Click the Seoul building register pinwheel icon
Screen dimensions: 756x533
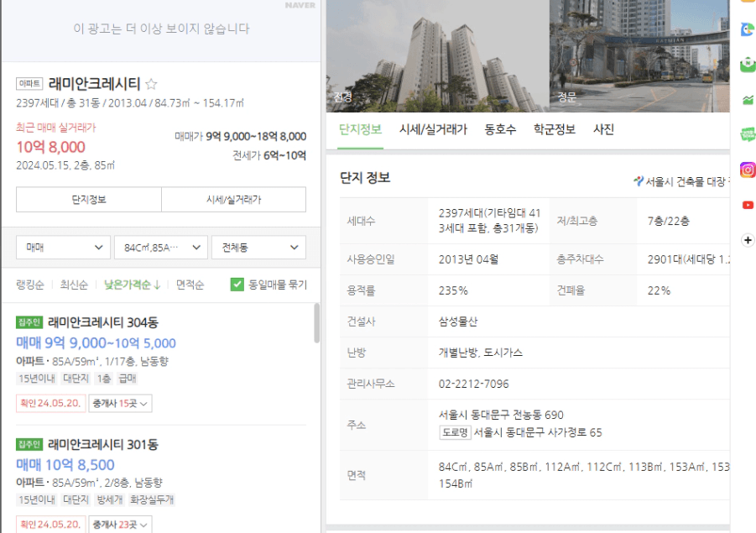coord(639,181)
